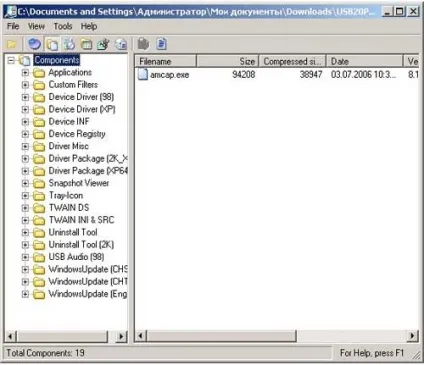Click the Tray-Icon folder icon

pyautogui.click(x=39, y=196)
